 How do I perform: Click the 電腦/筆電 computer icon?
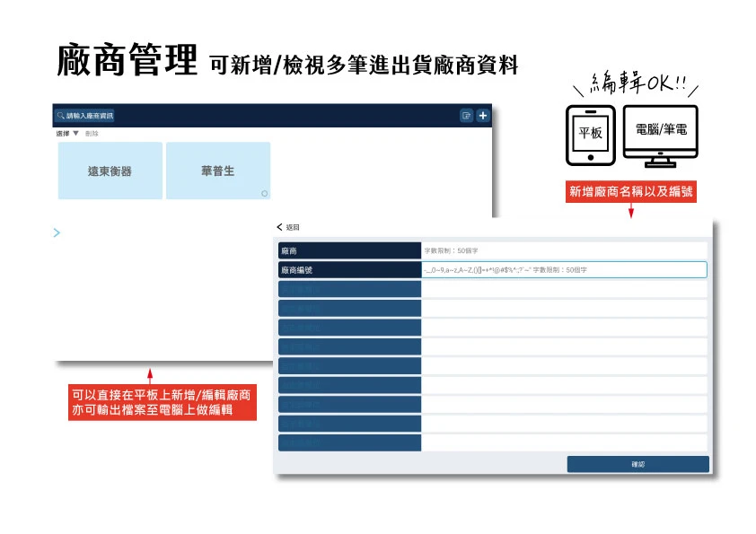click(x=661, y=136)
